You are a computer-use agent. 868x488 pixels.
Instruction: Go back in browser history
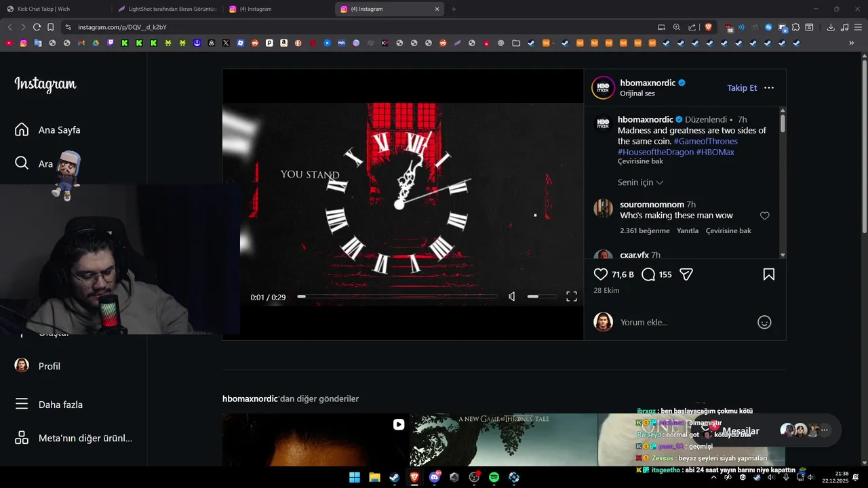[x=9, y=27]
